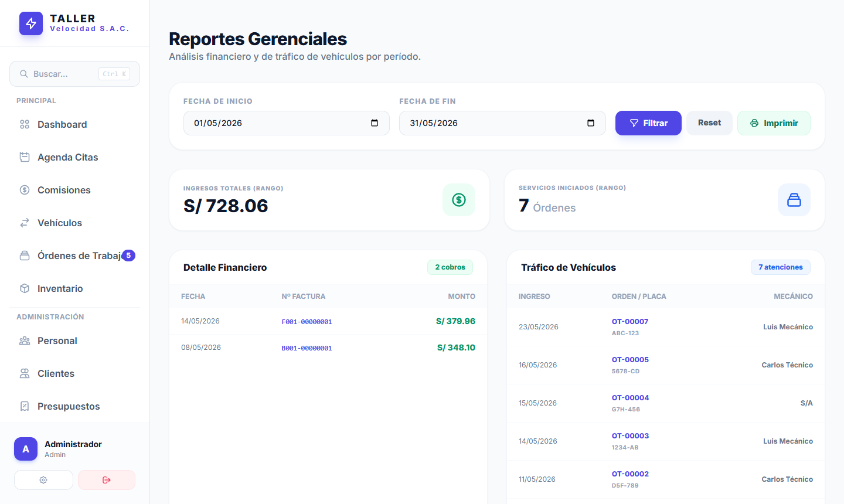The image size is (844, 504).
Task: Click date 08/05/2026 in financial table
Action: (201, 348)
